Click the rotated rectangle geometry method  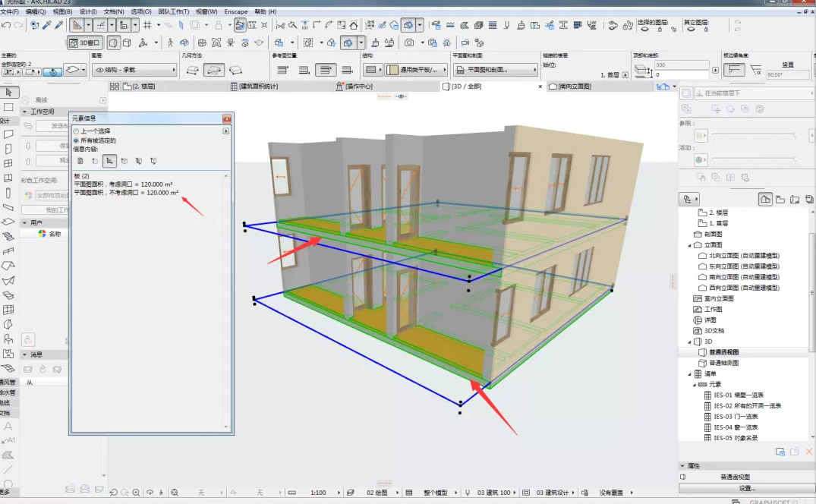point(236,70)
